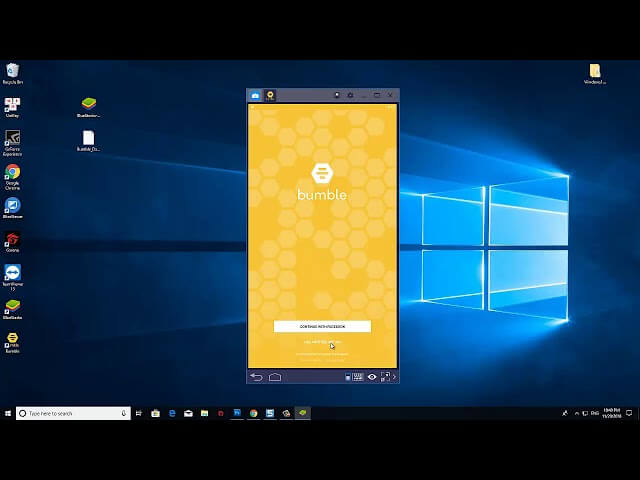Show hidden system tray icons
The width and height of the screenshot is (640, 480).
[x=577, y=413]
